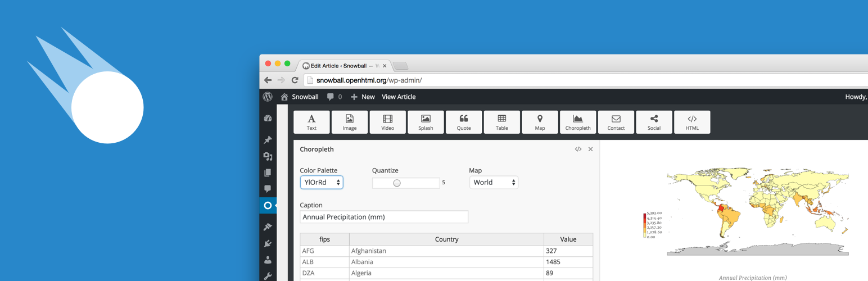Open the View Article link
The height and width of the screenshot is (281, 868).
(399, 97)
